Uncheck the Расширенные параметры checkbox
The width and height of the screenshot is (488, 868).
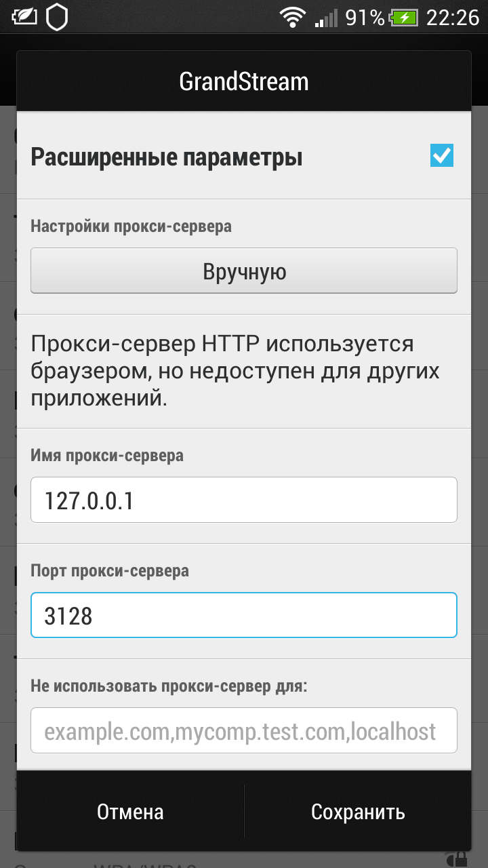[x=442, y=155]
